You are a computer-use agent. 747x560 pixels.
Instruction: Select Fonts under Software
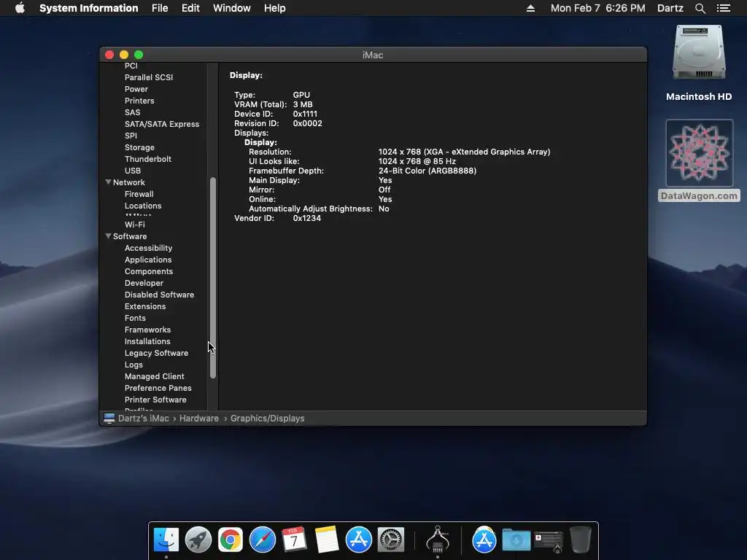click(135, 318)
